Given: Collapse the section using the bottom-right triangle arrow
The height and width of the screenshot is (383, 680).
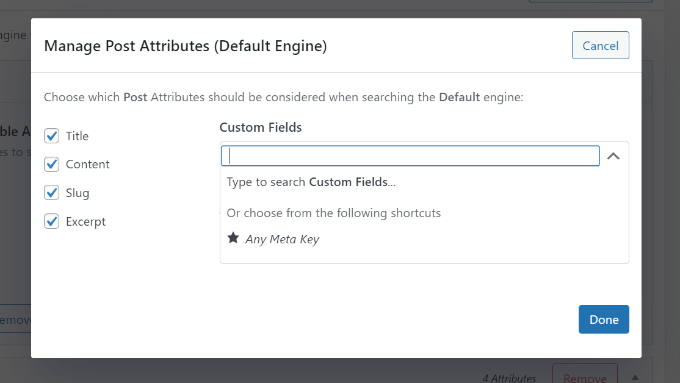Looking at the screenshot, I should 635,377.
